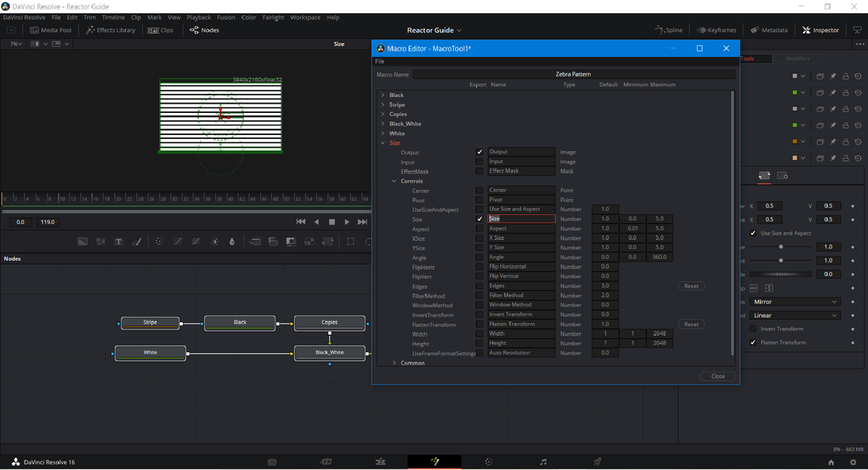The width and height of the screenshot is (868, 470).
Task: Go to the Home project manager icon
Action: 831,462
